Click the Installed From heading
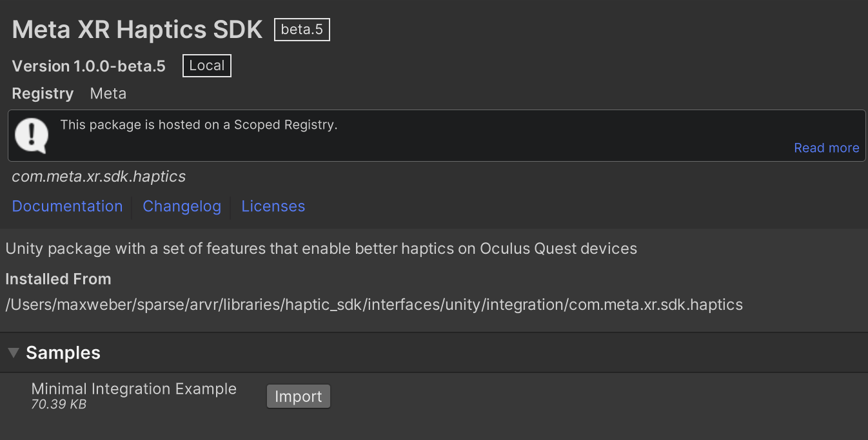 point(58,279)
